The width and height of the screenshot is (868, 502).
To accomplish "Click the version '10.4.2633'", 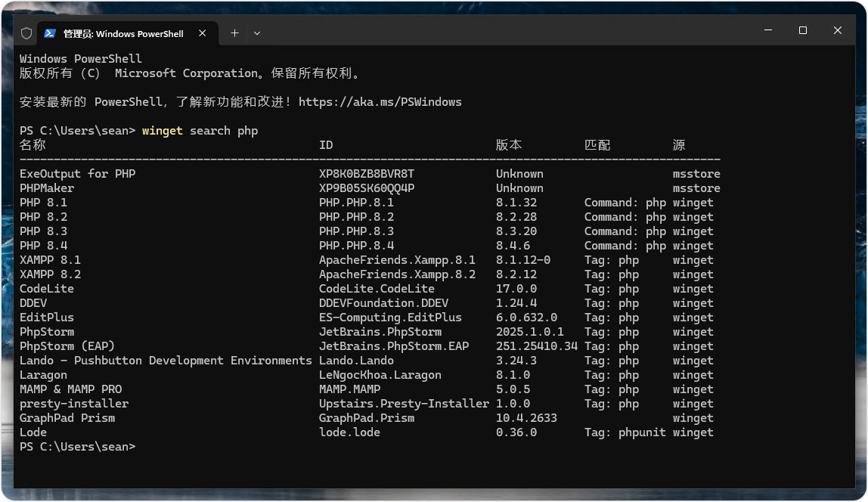I will coord(526,418).
